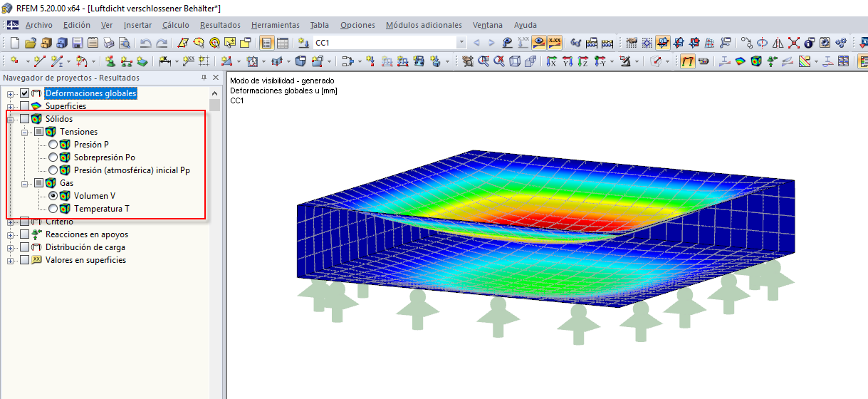
Task: Open the Ayuda menu
Action: coord(525,25)
